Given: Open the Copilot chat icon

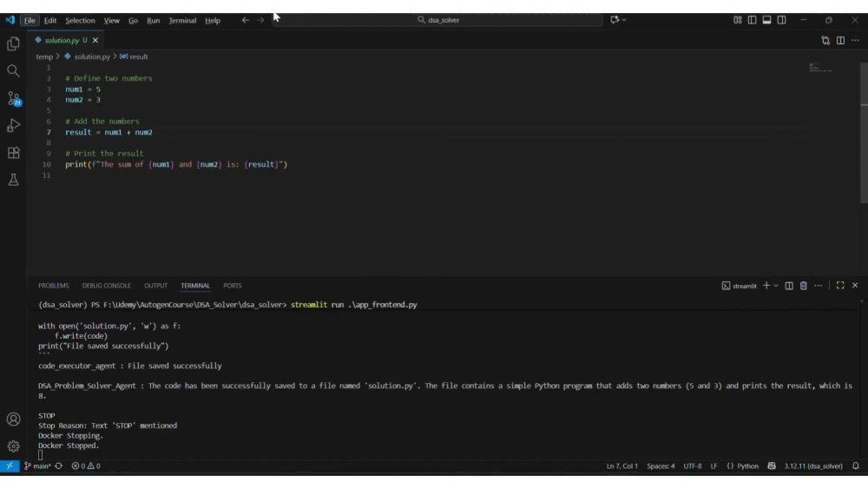Looking at the screenshot, I should (615, 20).
